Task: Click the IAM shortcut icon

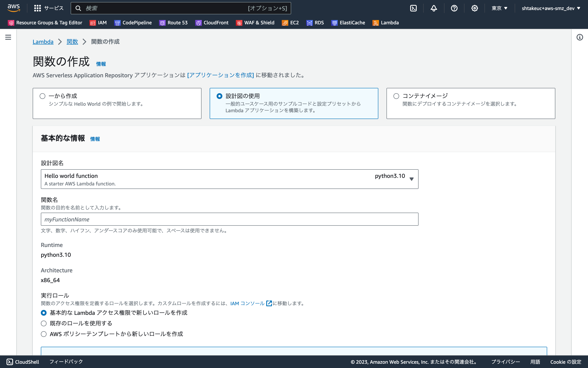Action: pyautogui.click(x=92, y=23)
